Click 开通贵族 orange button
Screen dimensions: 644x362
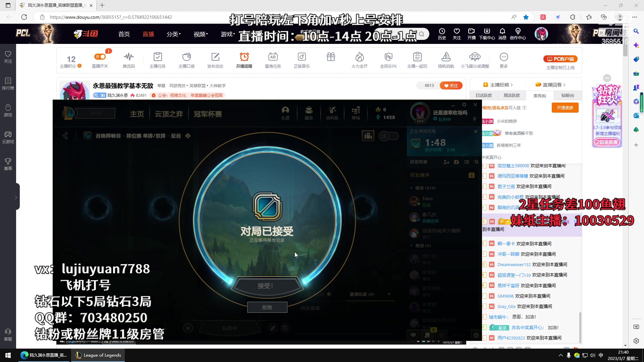[565, 108]
